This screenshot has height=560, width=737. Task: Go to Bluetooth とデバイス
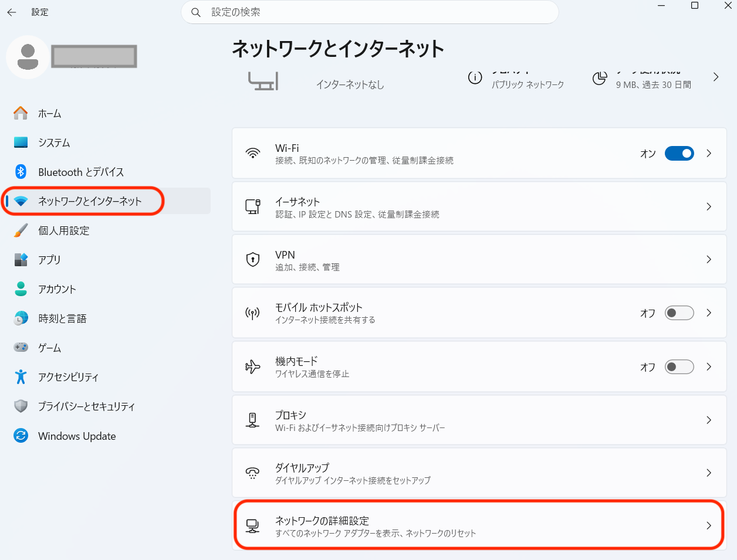(81, 172)
